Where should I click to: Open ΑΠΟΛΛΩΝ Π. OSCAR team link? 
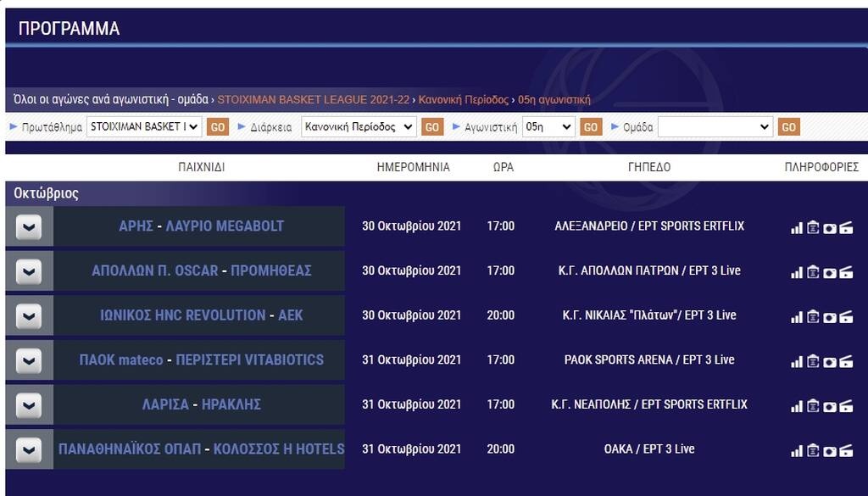(155, 270)
